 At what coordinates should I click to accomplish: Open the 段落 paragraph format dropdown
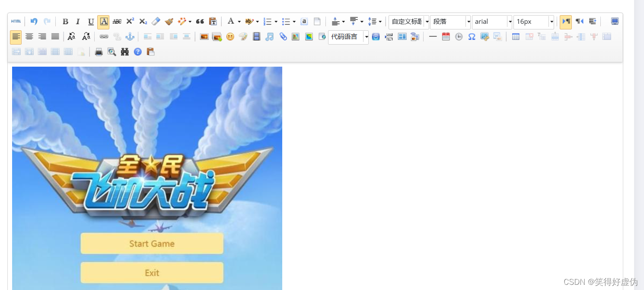click(450, 22)
